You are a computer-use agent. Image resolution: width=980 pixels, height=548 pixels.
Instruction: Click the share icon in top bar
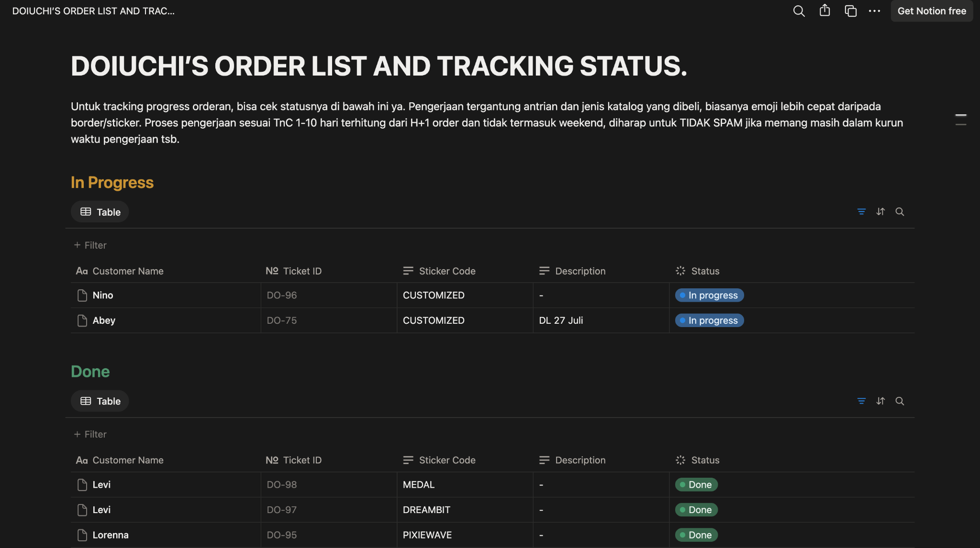coord(824,11)
